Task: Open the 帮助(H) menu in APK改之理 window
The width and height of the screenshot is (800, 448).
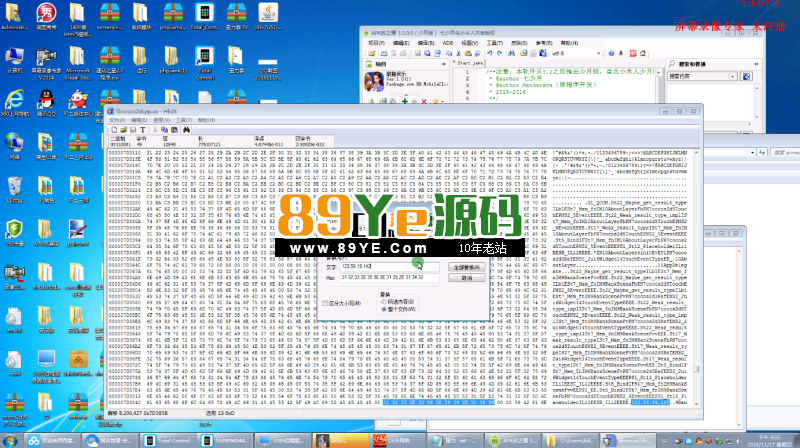Action: click(569, 43)
